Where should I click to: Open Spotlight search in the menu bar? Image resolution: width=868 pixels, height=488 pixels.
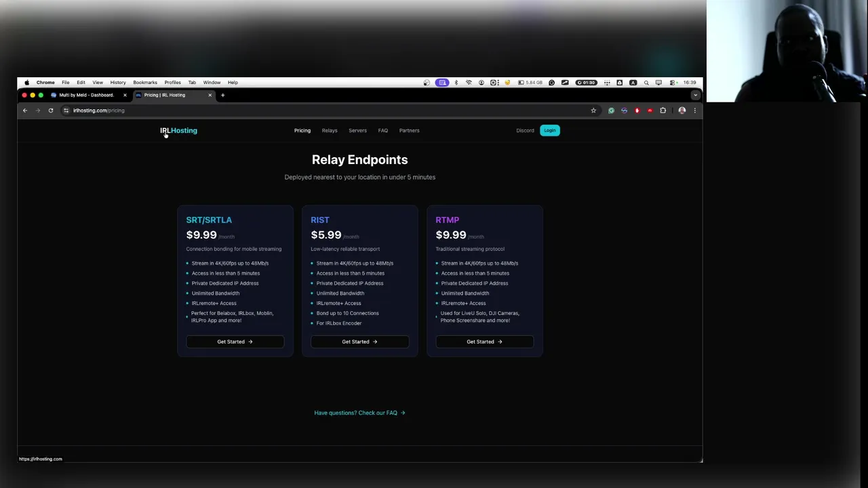[646, 83]
